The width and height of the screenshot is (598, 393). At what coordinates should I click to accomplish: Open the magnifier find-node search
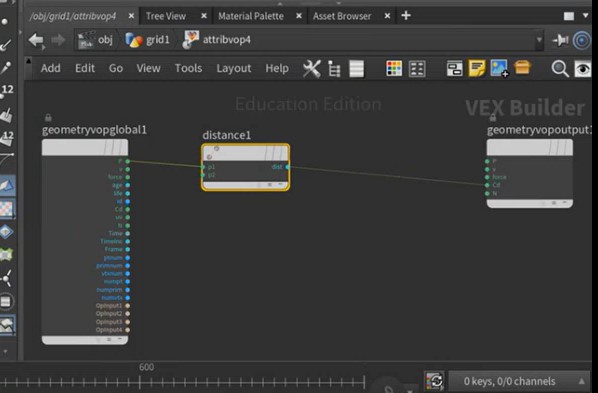[560, 69]
